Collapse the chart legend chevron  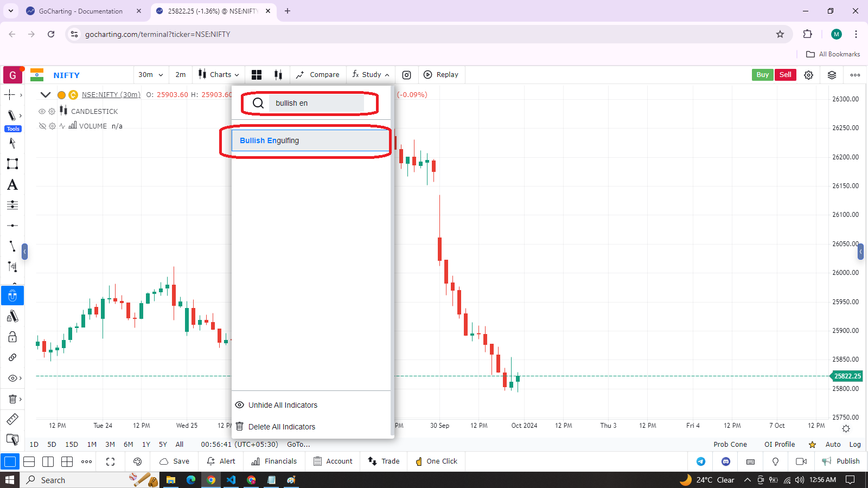[46, 94]
